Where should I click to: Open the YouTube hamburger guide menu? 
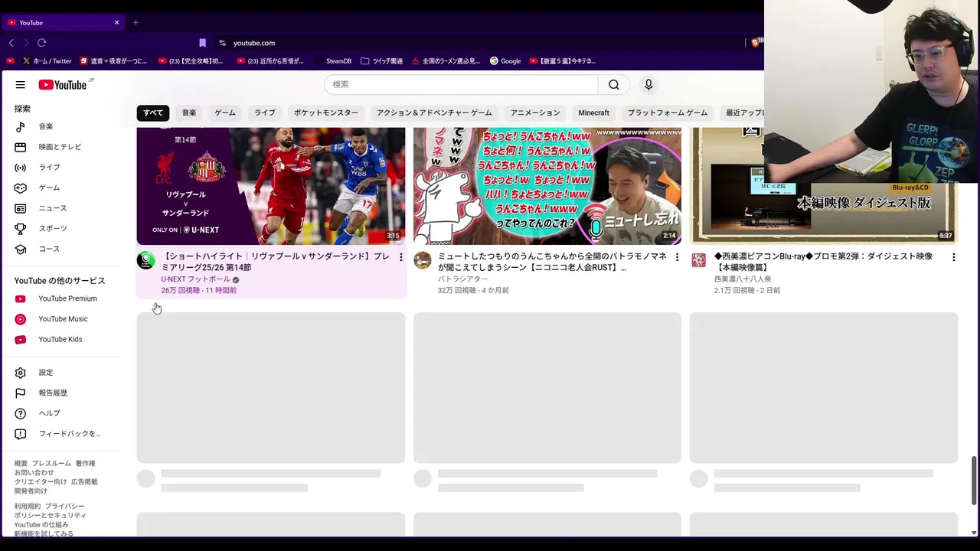click(x=21, y=85)
